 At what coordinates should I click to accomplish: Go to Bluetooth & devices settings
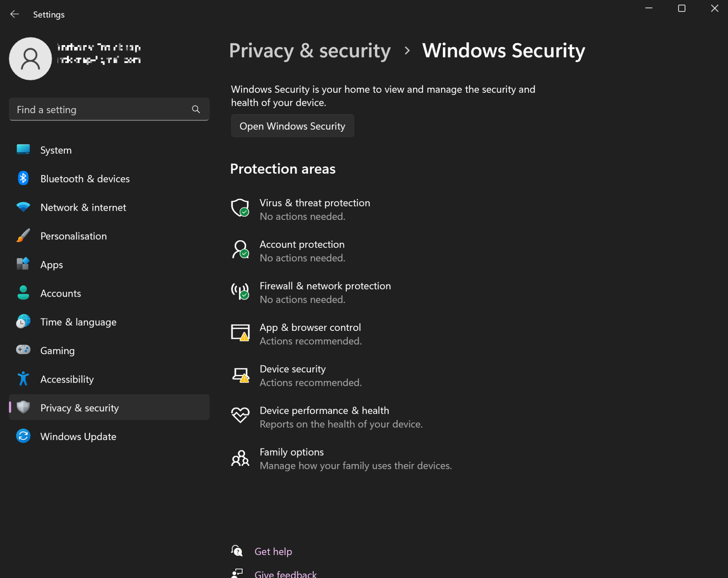click(x=109, y=179)
